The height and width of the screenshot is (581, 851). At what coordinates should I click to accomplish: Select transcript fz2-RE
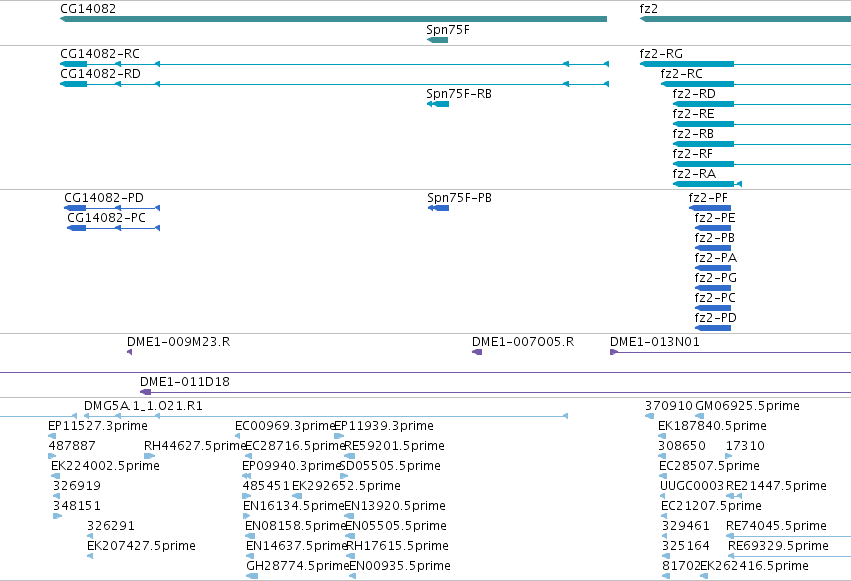pyautogui.click(x=762, y=124)
